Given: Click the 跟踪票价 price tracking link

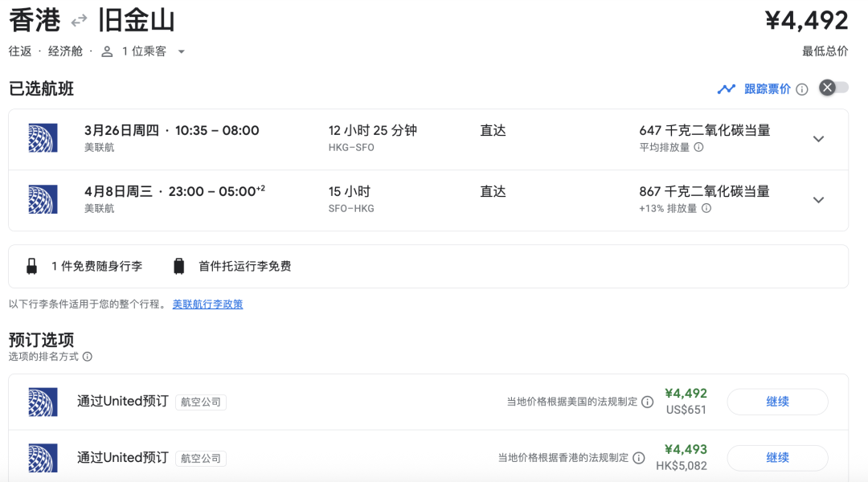Looking at the screenshot, I should click(767, 89).
